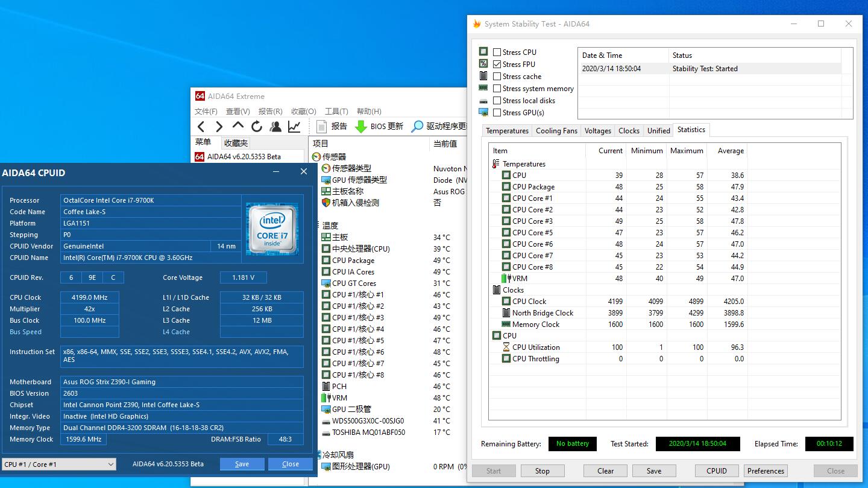
Task: Click the back arrow in AIDA64 toolbar
Action: tap(201, 127)
